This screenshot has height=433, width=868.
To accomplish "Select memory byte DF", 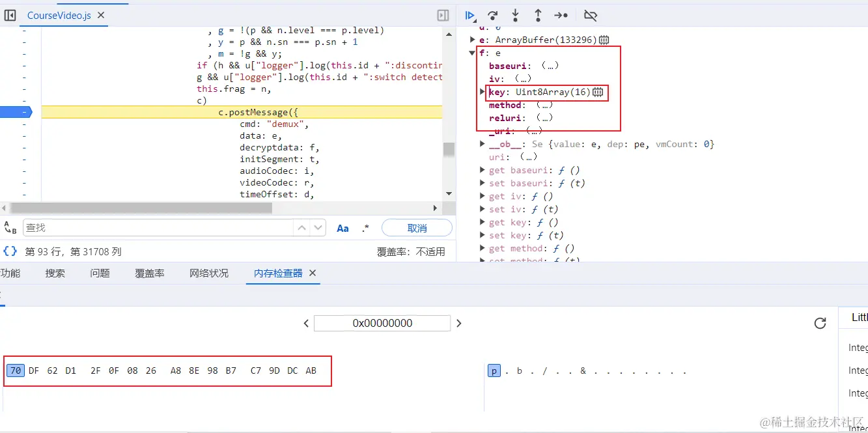I will 34,370.
